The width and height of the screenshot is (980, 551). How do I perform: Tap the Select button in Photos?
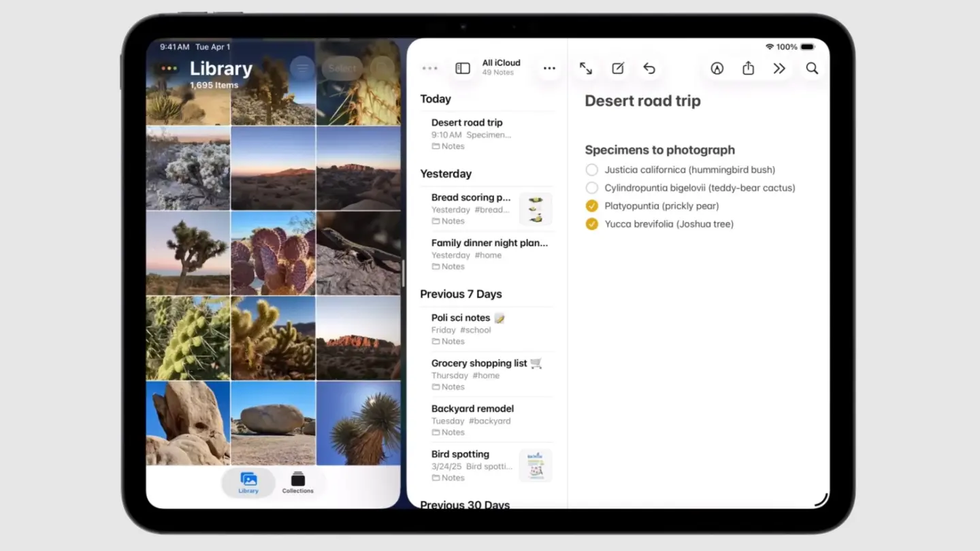[x=342, y=68]
